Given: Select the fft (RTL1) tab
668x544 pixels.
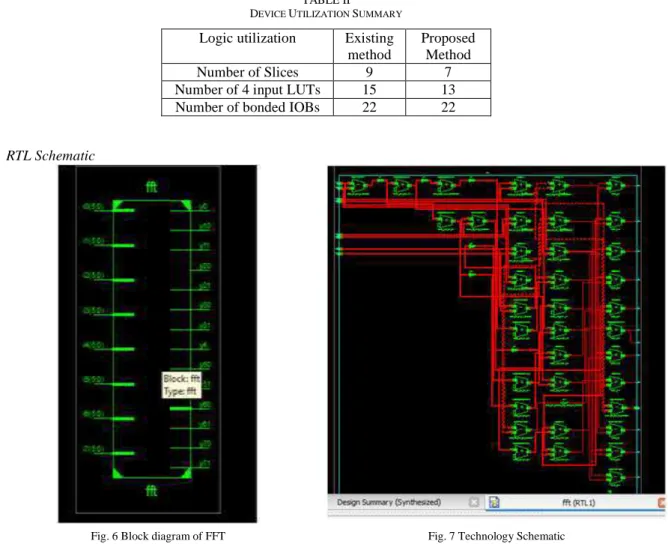Looking at the screenshot, I should point(578,503).
